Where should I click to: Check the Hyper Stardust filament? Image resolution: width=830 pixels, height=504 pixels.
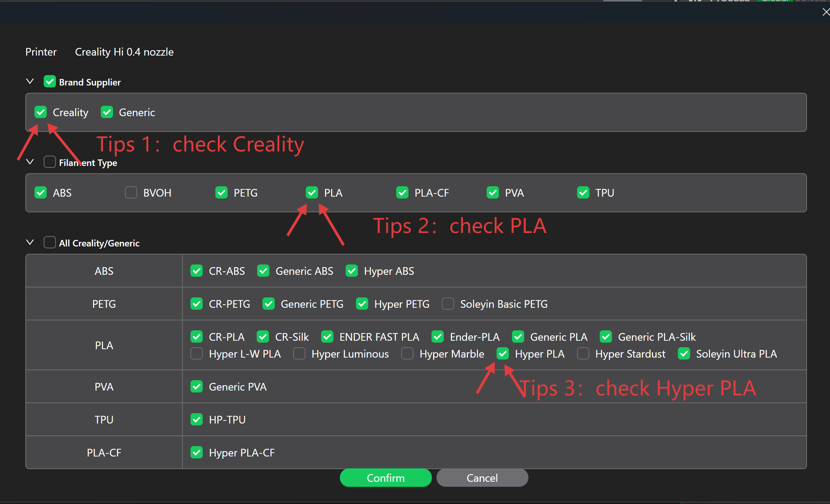pos(583,354)
